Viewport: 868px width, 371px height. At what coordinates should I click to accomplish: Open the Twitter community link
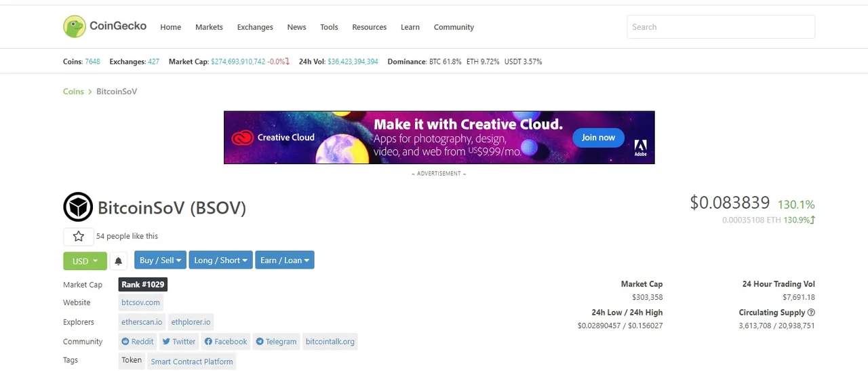point(179,342)
